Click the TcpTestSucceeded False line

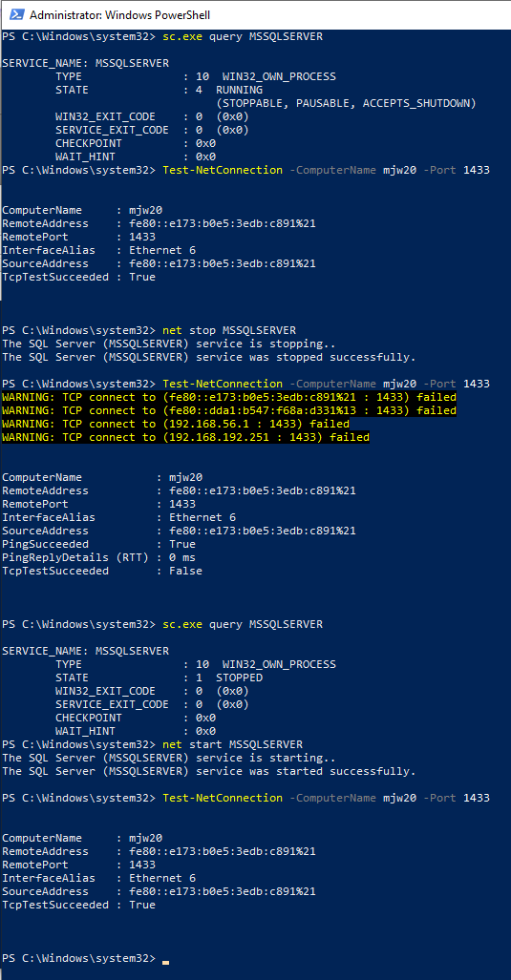(102, 571)
